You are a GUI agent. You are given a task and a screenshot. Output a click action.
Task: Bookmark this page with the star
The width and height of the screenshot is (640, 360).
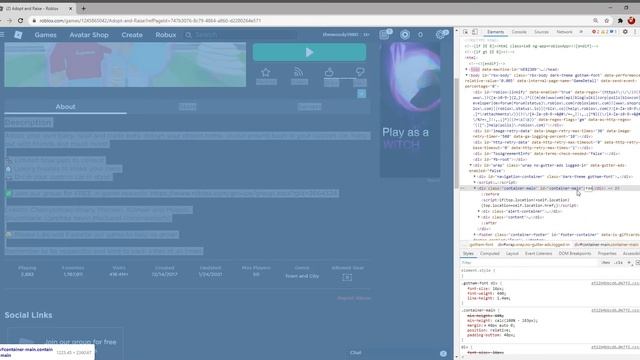[607, 20]
